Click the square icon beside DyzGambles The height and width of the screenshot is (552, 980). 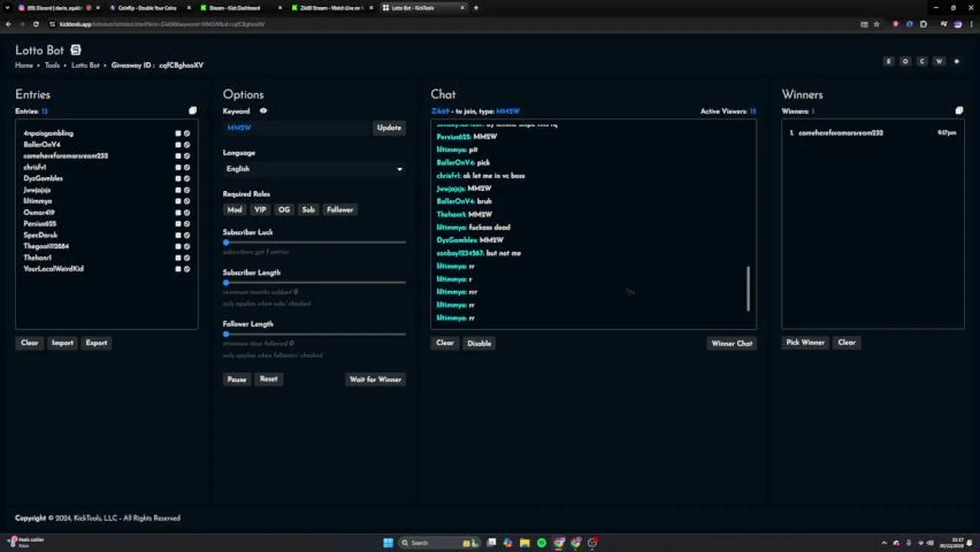178,178
